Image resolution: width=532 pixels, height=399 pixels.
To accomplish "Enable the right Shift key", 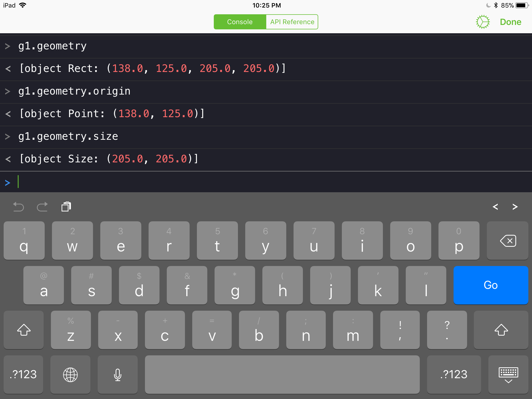I will point(501,330).
